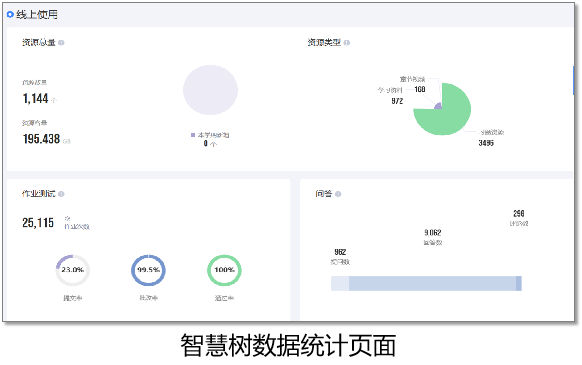Click the 9,062 value in 问答

click(433, 233)
